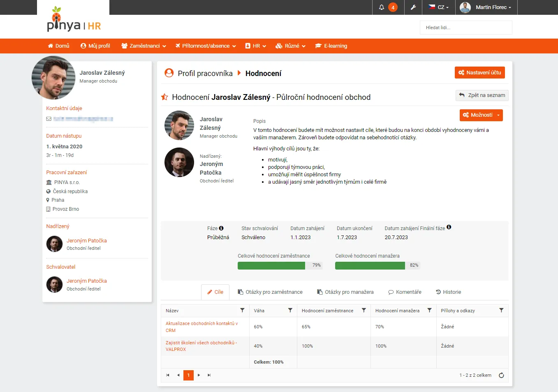The height and width of the screenshot is (392, 558).
Task: Open the wrench settings icon
Action: coord(413,7)
